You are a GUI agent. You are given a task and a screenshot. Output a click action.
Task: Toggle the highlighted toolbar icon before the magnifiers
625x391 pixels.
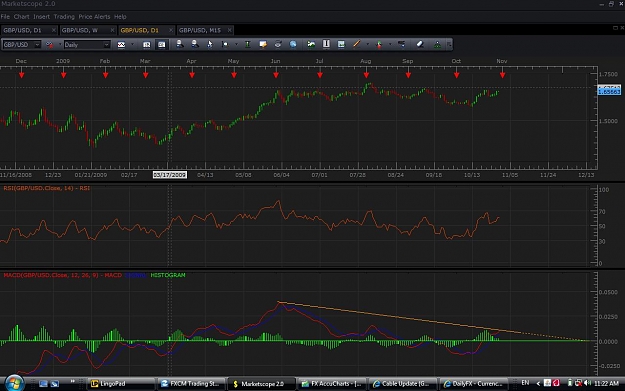(x=161, y=45)
